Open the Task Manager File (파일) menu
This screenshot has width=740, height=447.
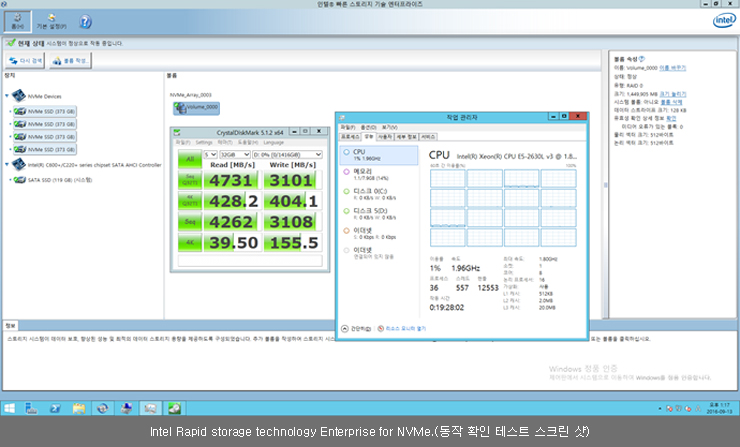(x=348, y=127)
